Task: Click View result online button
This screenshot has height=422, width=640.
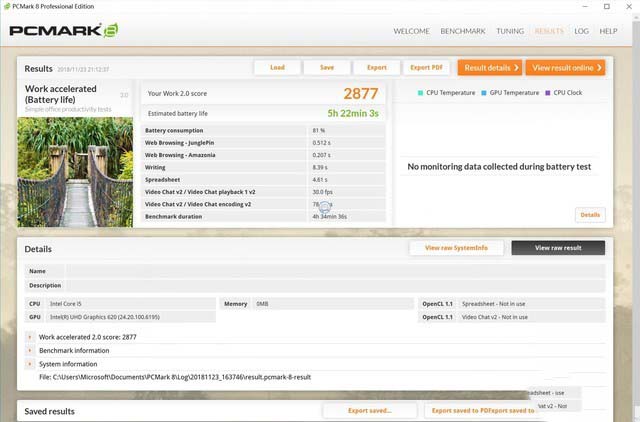Action: [x=565, y=68]
